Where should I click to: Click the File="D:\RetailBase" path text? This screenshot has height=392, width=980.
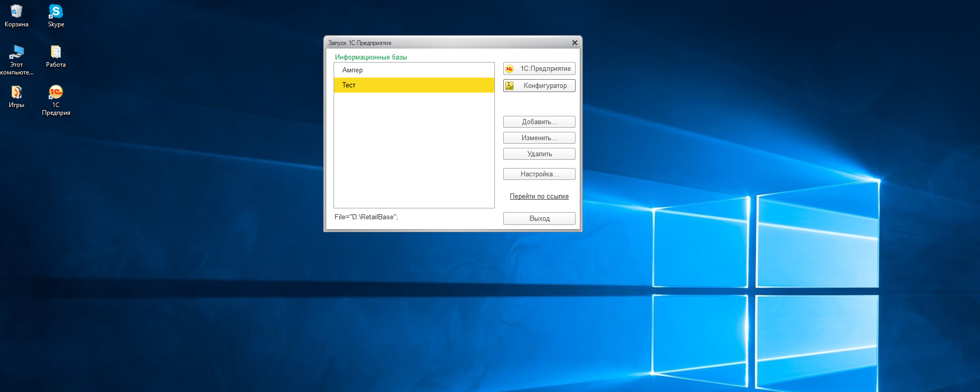coord(366,217)
